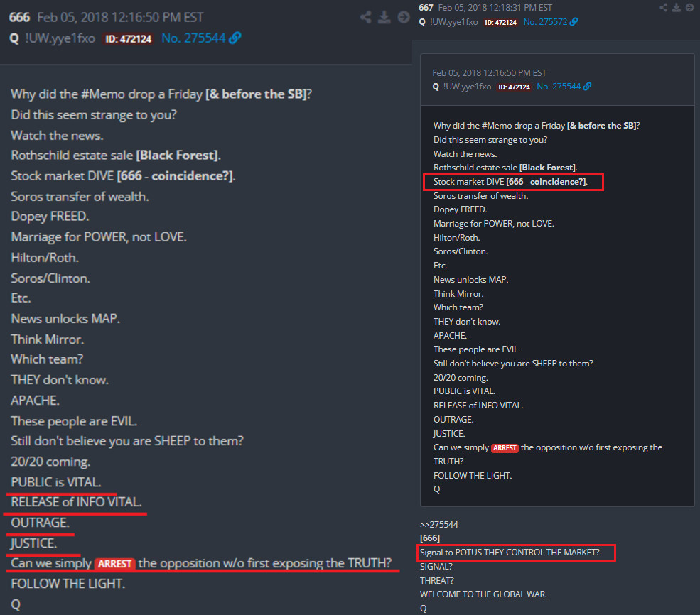Click post number 667 in the header

point(426,8)
